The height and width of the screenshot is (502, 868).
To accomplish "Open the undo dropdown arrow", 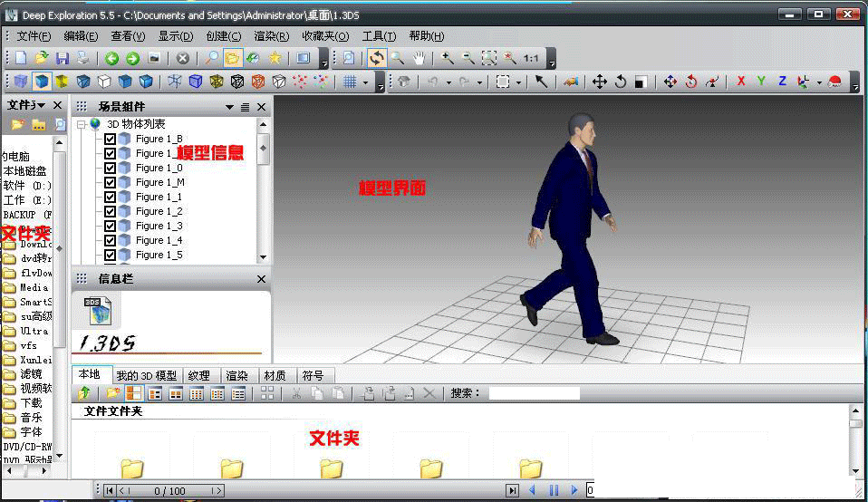I will click(448, 82).
